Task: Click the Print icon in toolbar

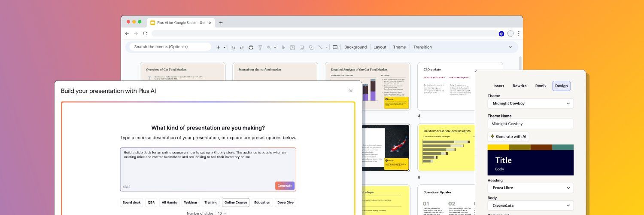Action: [x=251, y=47]
